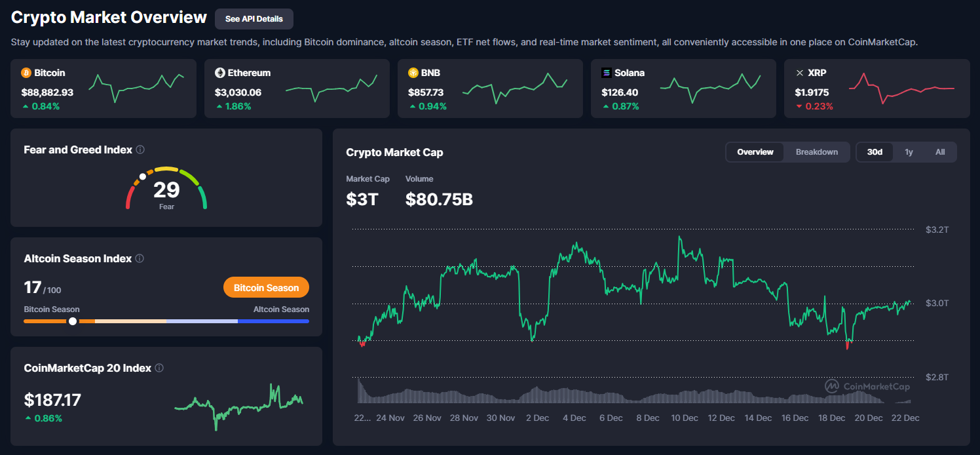This screenshot has width=980, height=455.
Task: Click the $3.2T y-axis label
Action: point(937,229)
